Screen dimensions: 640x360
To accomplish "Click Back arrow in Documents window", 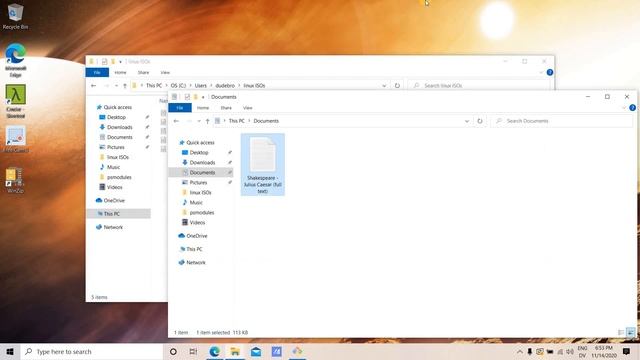I will point(176,121).
